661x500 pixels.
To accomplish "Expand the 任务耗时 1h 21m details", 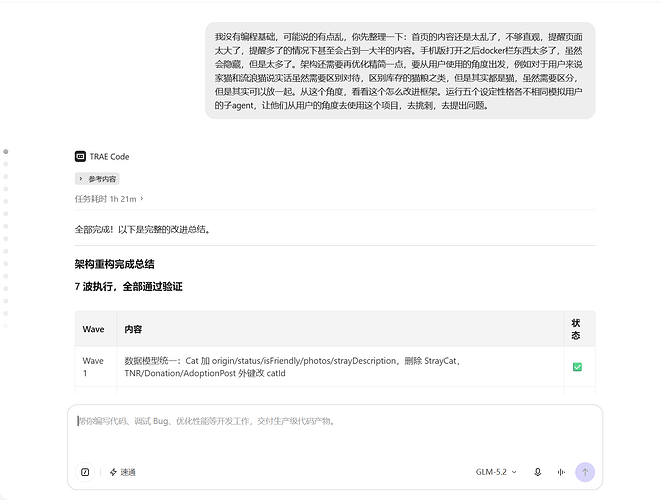I will [x=109, y=199].
